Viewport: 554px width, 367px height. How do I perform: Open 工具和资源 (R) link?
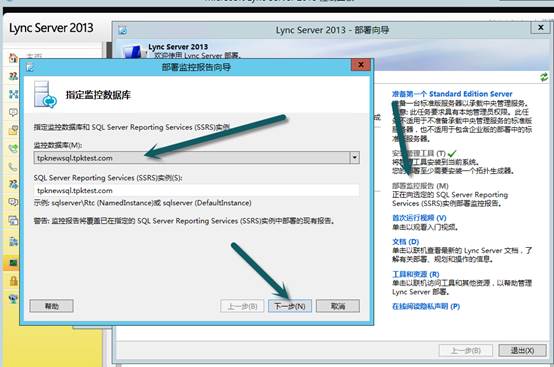416,274
